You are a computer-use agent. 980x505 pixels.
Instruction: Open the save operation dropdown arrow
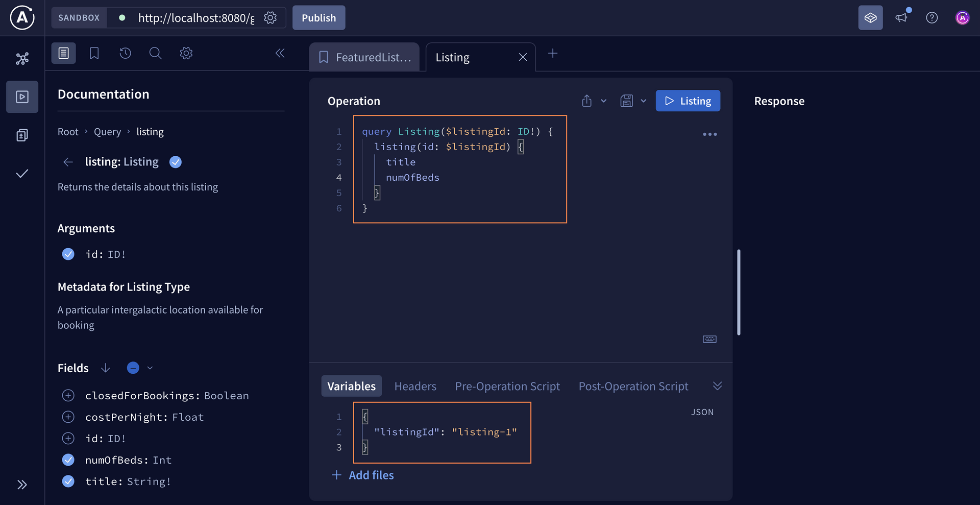click(x=644, y=101)
